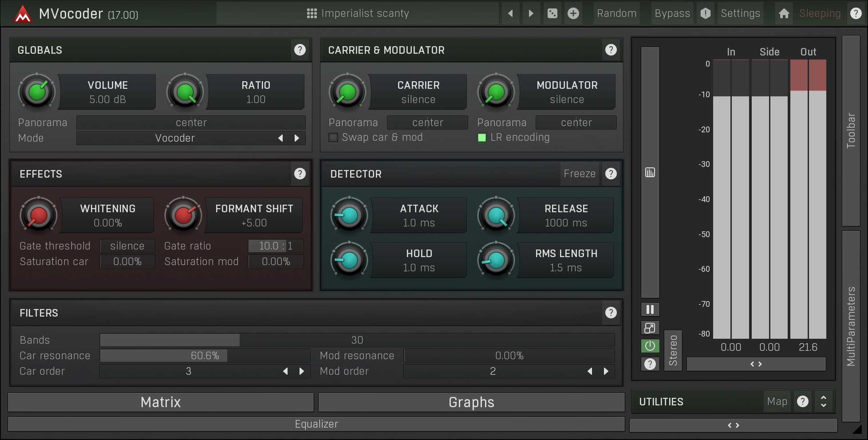Open the Matrix tab
The width and height of the screenshot is (868, 440).
[161, 402]
